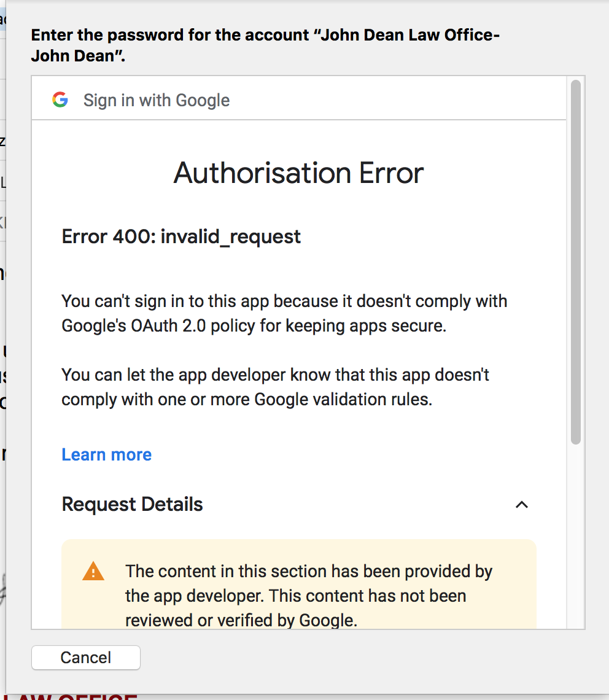Click the 'Error 400: invalid_request' text
609x700 pixels.
[181, 236]
